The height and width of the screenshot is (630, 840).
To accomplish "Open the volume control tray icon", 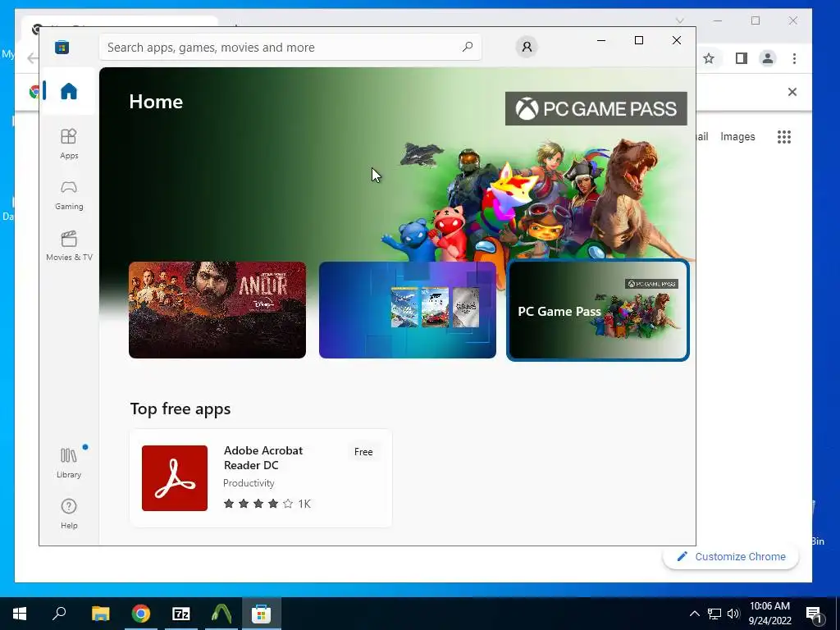I will 733,614.
